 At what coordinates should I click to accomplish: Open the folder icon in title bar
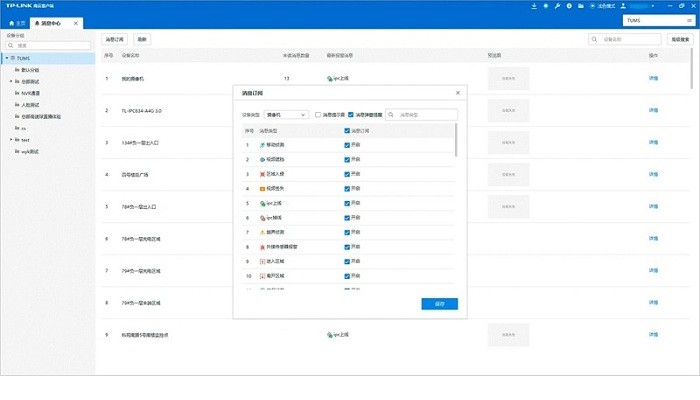pos(583,7)
